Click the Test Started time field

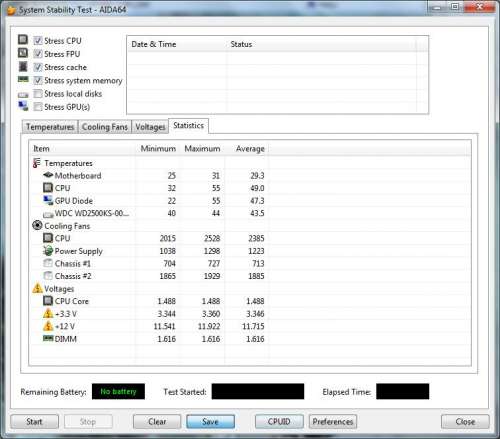[258, 391]
